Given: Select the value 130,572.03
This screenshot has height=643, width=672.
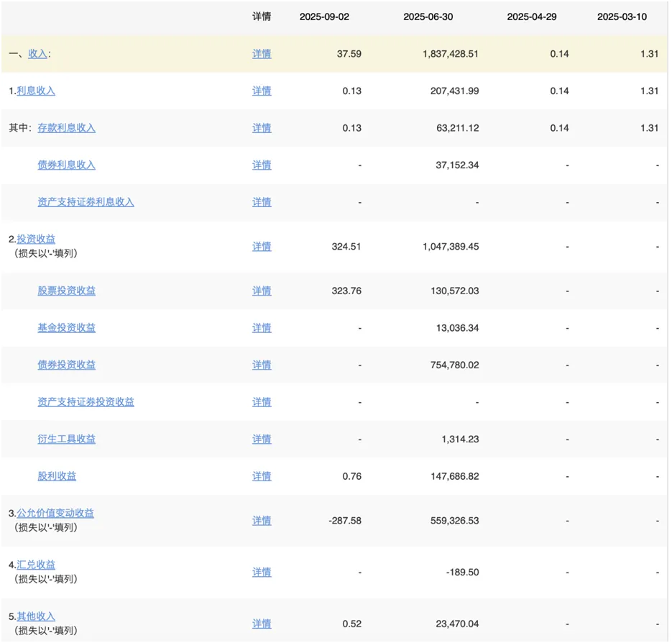Looking at the screenshot, I should tap(455, 291).
